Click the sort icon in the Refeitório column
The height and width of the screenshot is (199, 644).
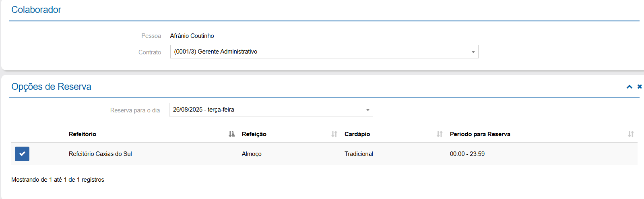coord(231,134)
